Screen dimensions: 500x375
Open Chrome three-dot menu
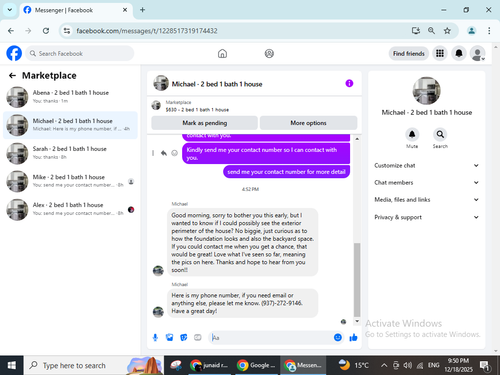coord(489,31)
